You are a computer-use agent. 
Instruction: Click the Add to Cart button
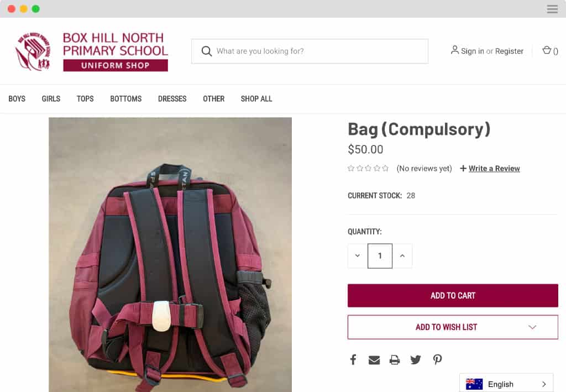453,296
